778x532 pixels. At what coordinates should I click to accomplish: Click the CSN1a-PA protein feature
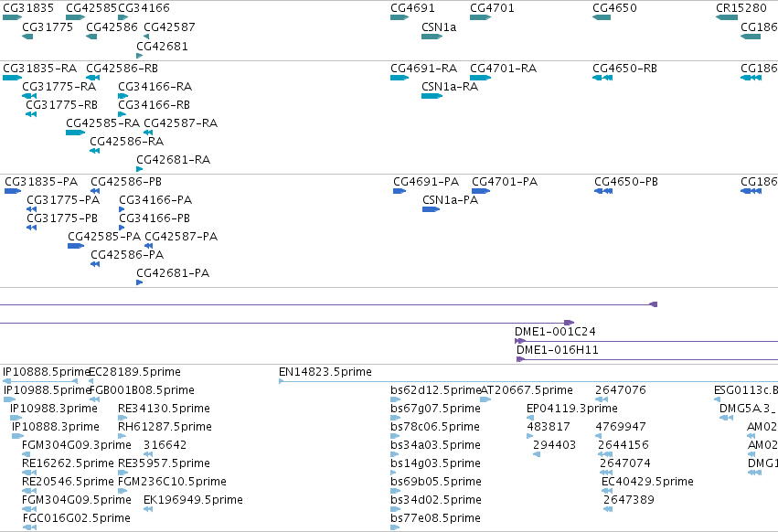point(432,209)
